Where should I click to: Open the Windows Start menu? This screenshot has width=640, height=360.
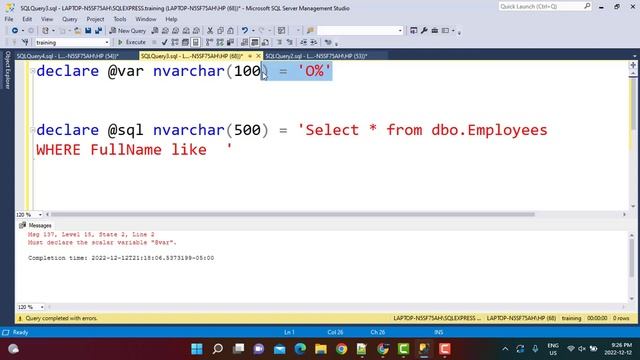197,349
